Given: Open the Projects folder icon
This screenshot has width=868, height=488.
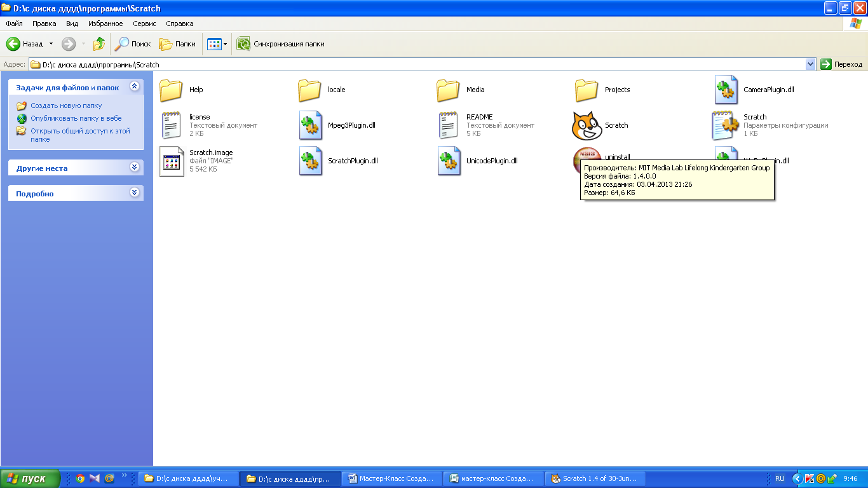Looking at the screenshot, I should coord(587,90).
